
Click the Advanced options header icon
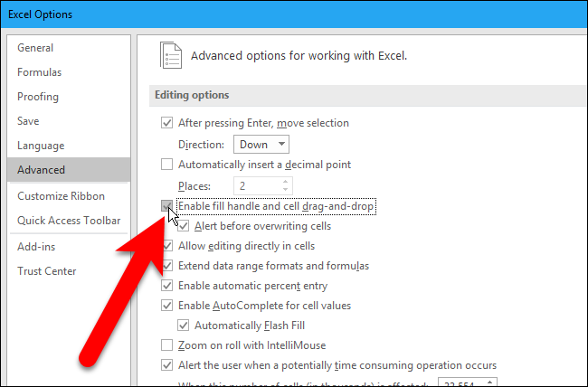click(171, 54)
